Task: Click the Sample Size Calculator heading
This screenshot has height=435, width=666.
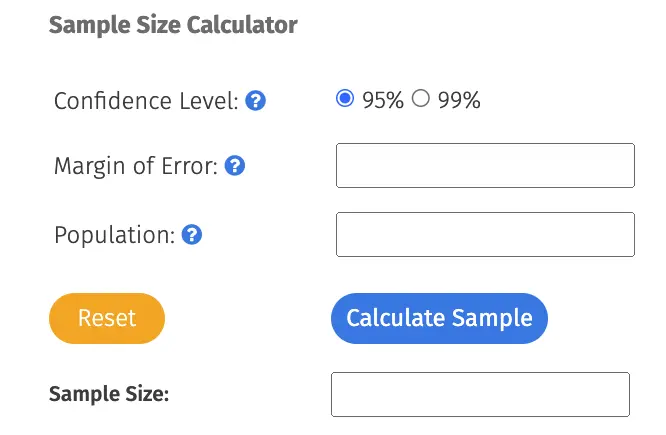Action: (x=173, y=25)
